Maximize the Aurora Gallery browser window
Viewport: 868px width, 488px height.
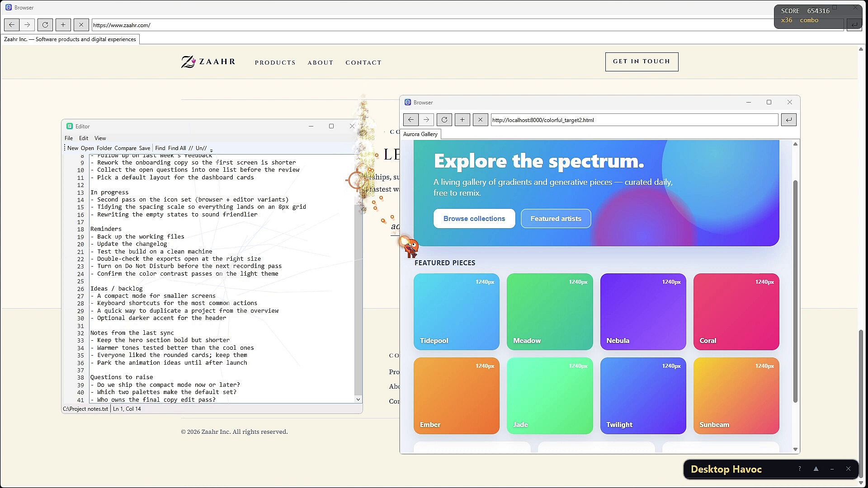coord(769,102)
